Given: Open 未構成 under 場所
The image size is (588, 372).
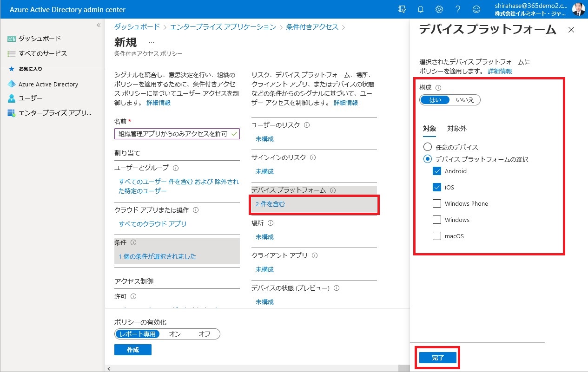Looking at the screenshot, I should [x=264, y=237].
